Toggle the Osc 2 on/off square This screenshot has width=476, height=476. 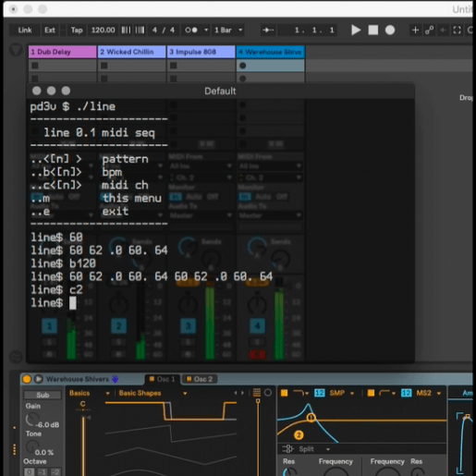coord(189,379)
